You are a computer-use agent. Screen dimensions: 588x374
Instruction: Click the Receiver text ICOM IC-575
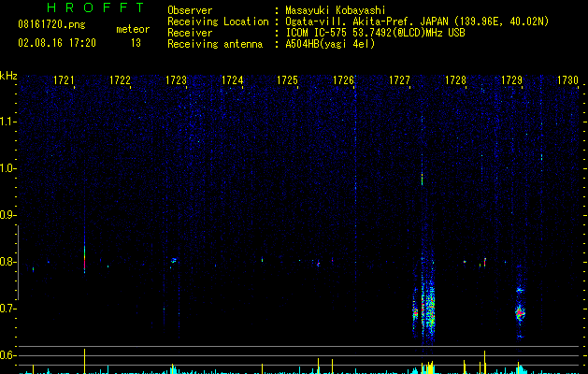coord(317,33)
